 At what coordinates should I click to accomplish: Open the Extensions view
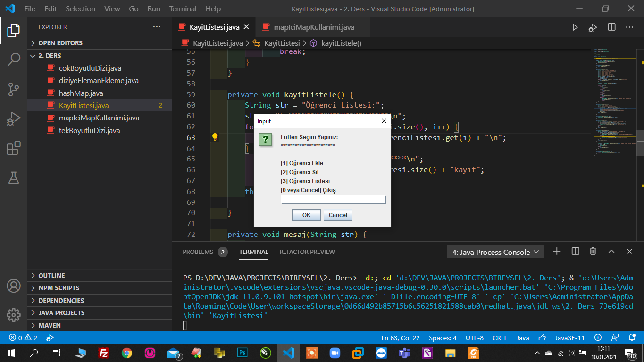tap(14, 149)
